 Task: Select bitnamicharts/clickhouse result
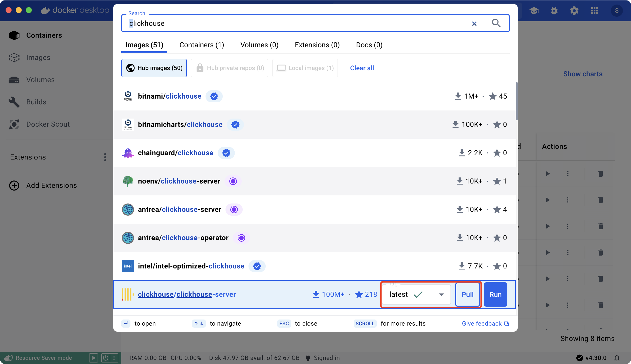pyautogui.click(x=314, y=125)
